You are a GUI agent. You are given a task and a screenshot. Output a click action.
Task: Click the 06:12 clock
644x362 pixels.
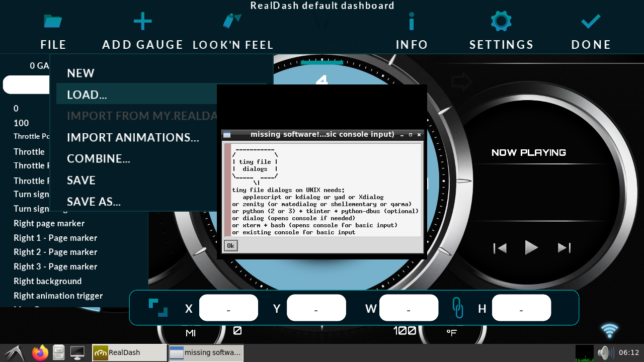click(629, 352)
